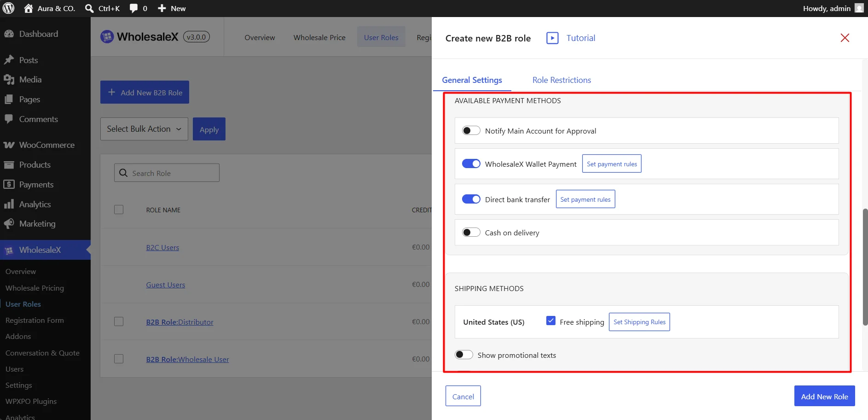Click the ROLE NAME column header
Viewport: 868px width, 420px height.
163,210
